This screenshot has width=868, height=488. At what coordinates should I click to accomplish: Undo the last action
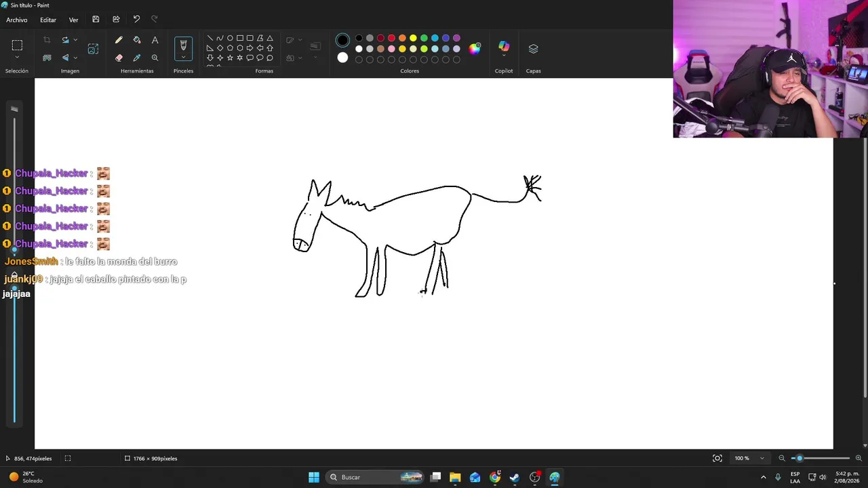(x=136, y=20)
